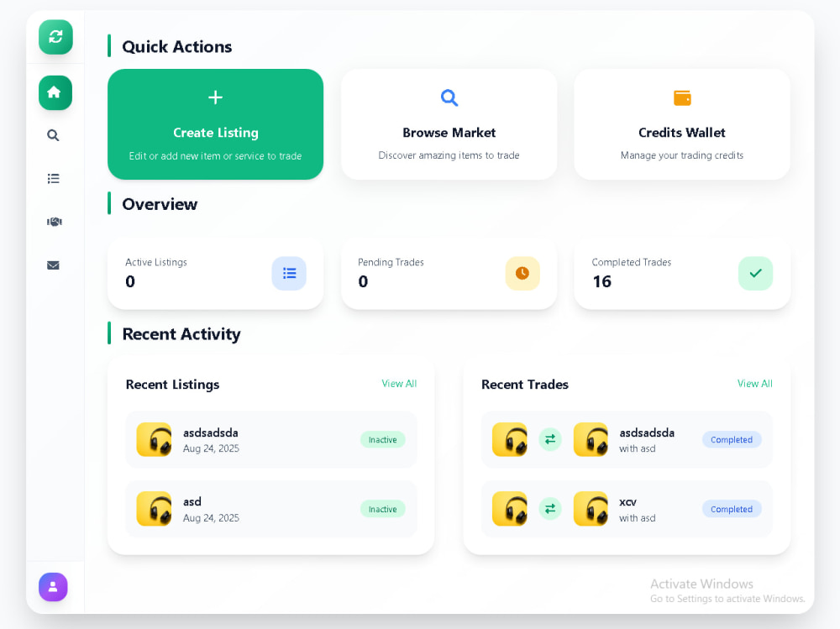Click first headphone thumbnail in xcv trade

pos(510,508)
